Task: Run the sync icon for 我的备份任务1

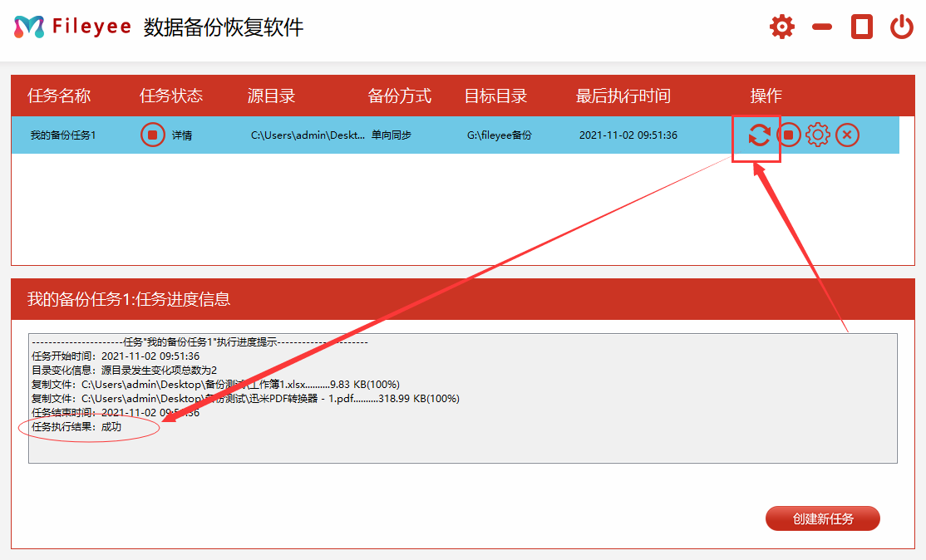Action: pos(758,135)
